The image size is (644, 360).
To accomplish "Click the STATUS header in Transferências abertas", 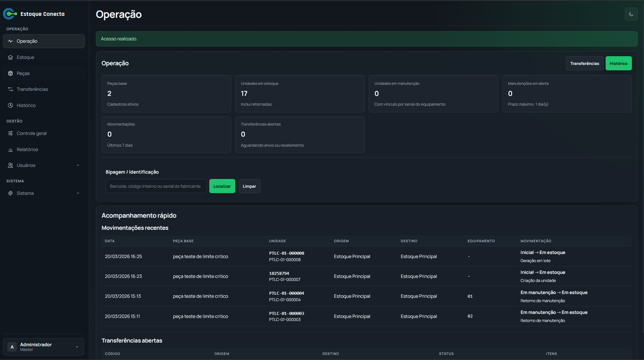I will (x=446, y=354).
